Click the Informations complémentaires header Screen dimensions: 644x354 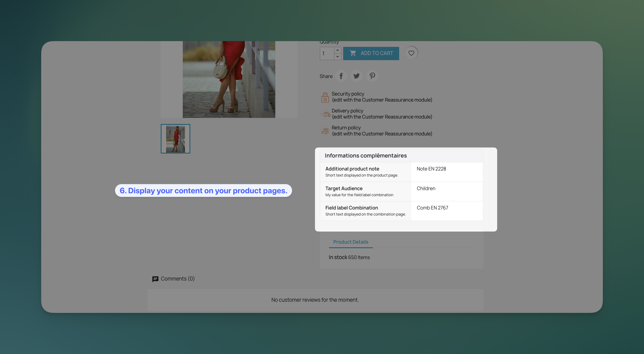click(366, 155)
